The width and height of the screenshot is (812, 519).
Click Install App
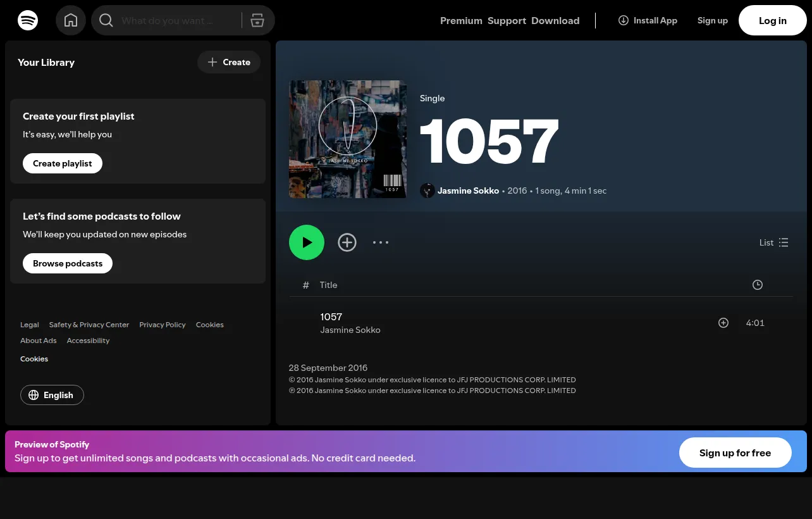tap(648, 20)
